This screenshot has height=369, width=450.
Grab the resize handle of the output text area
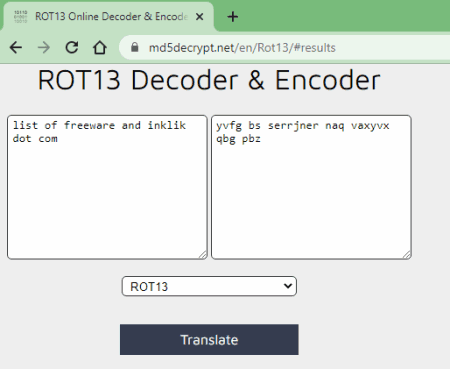pyautogui.click(x=407, y=255)
